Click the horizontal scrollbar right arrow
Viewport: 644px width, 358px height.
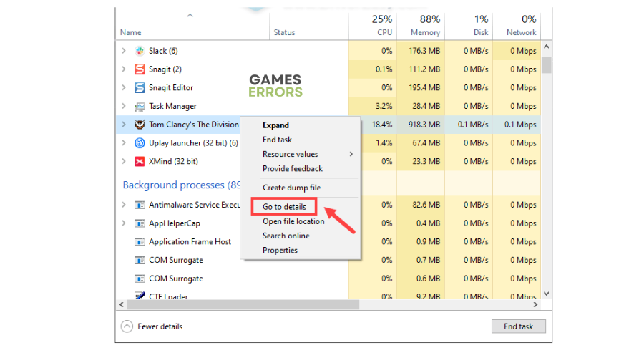pos(535,304)
